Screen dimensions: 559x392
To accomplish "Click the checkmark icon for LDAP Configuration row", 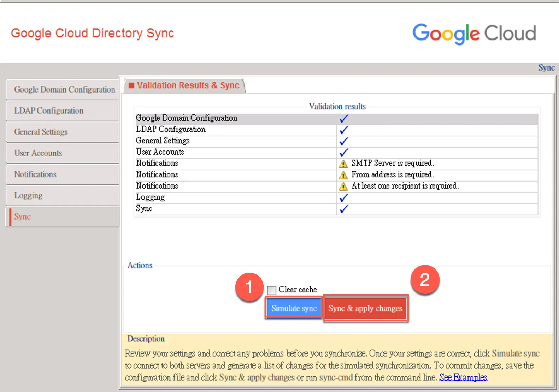I will [x=344, y=130].
